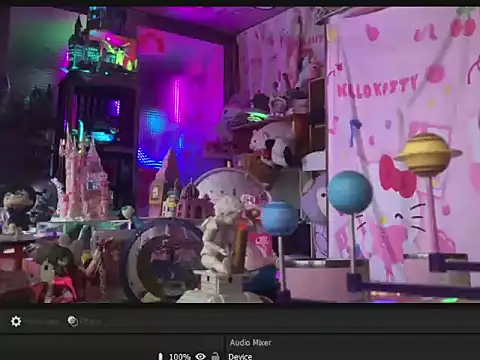Screen dimensions: 480x360
Task: Click the Device label in Audio Mixer
Action: point(240,356)
